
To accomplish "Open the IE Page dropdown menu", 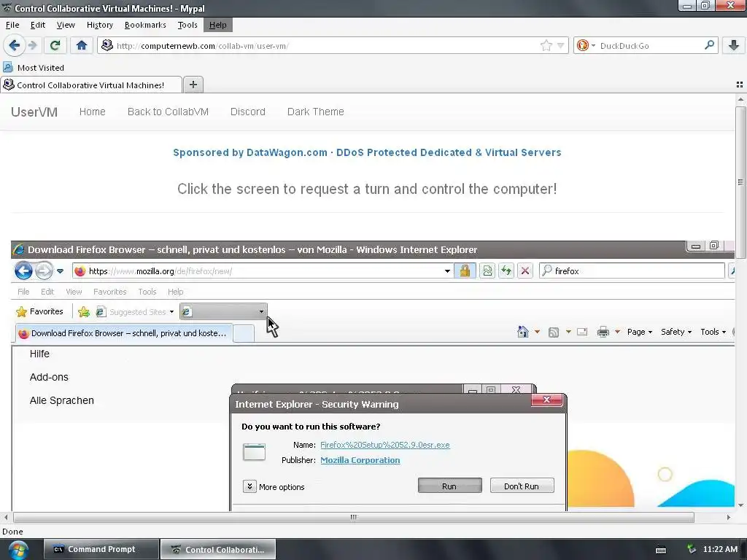I will (639, 332).
